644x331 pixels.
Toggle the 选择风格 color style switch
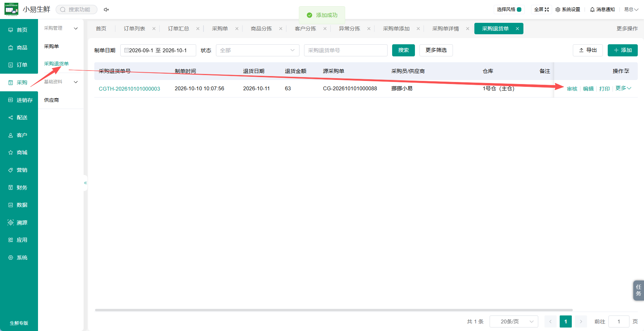coord(519,10)
